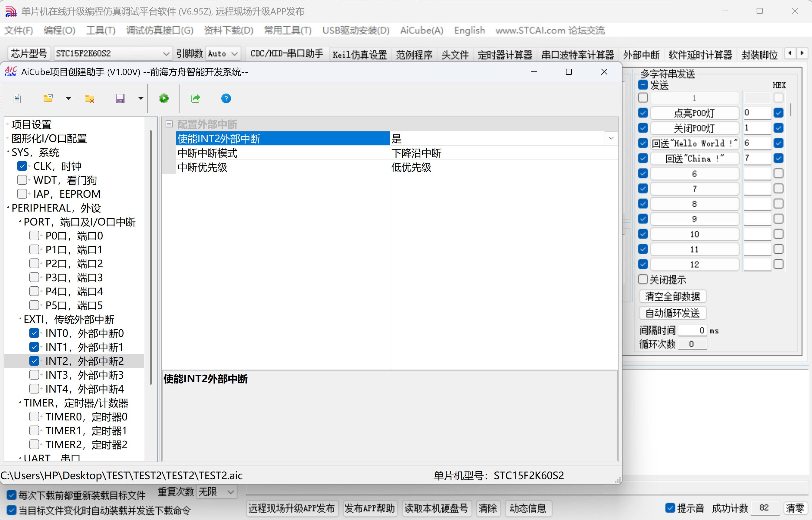The width and height of the screenshot is (812, 520).
Task: Click the green generate/run play icon
Action: pos(164,99)
